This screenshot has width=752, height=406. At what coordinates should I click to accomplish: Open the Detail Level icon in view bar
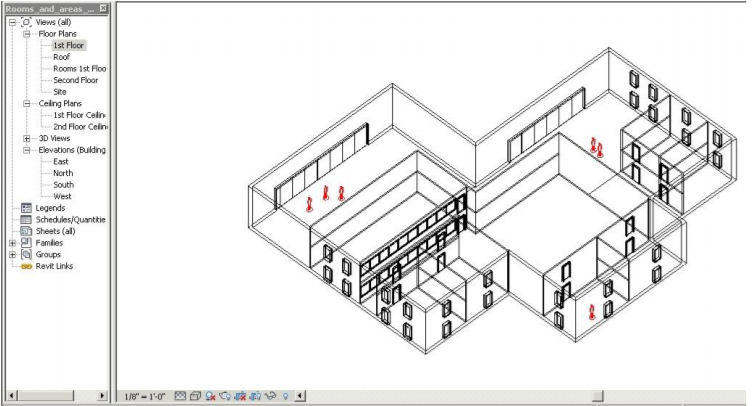pos(181,396)
